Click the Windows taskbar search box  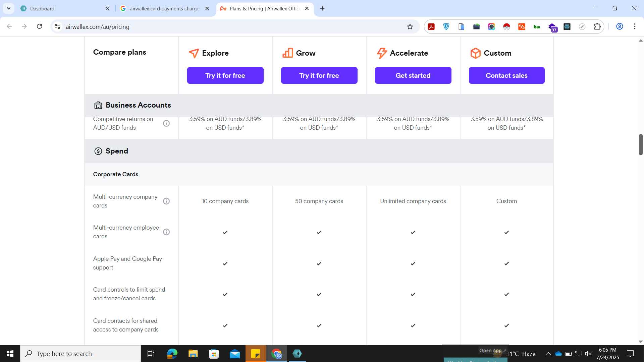click(x=80, y=354)
